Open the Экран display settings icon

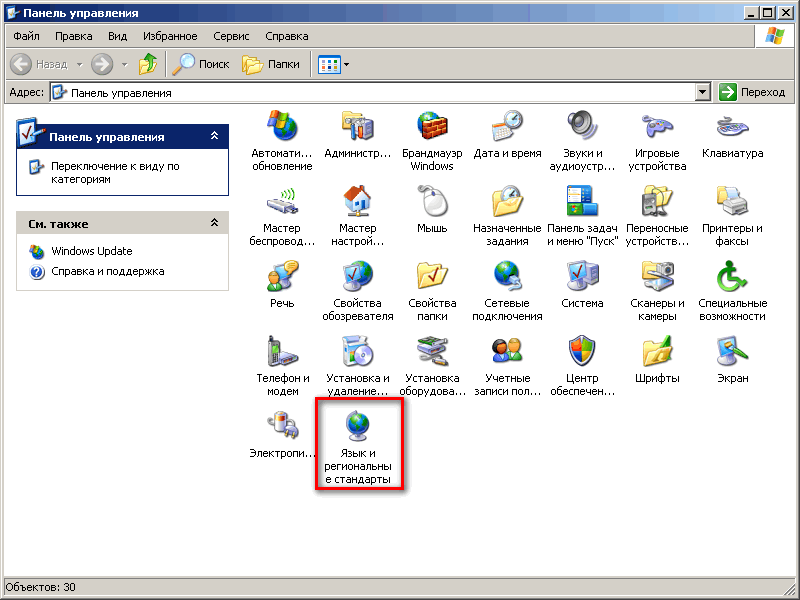click(x=732, y=352)
